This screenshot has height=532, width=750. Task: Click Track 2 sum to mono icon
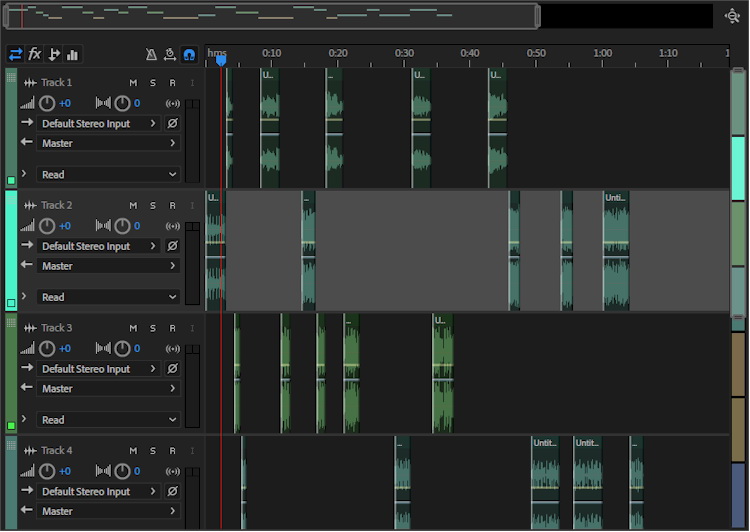click(173, 226)
